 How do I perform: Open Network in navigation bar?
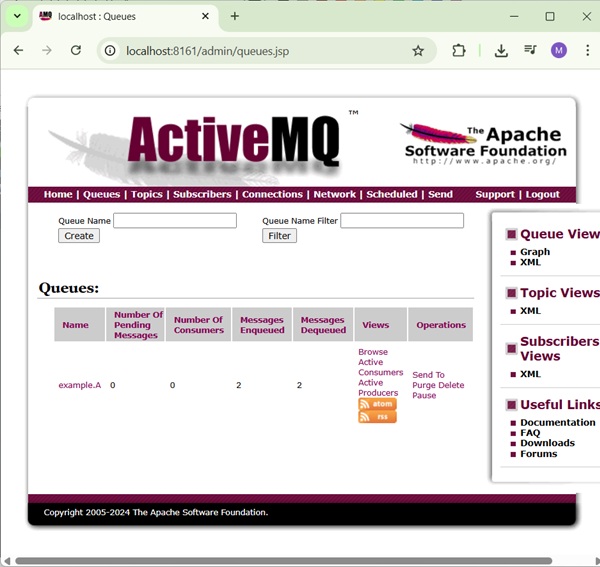pyautogui.click(x=334, y=194)
